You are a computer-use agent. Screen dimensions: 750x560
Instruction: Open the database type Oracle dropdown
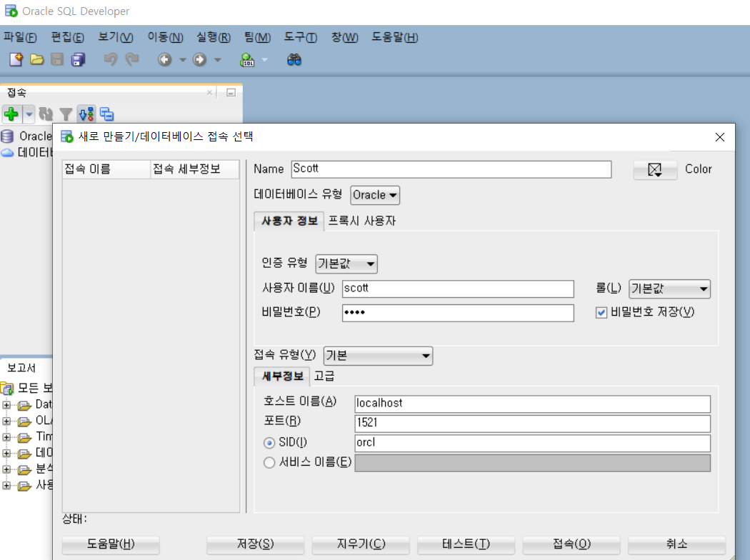click(375, 195)
